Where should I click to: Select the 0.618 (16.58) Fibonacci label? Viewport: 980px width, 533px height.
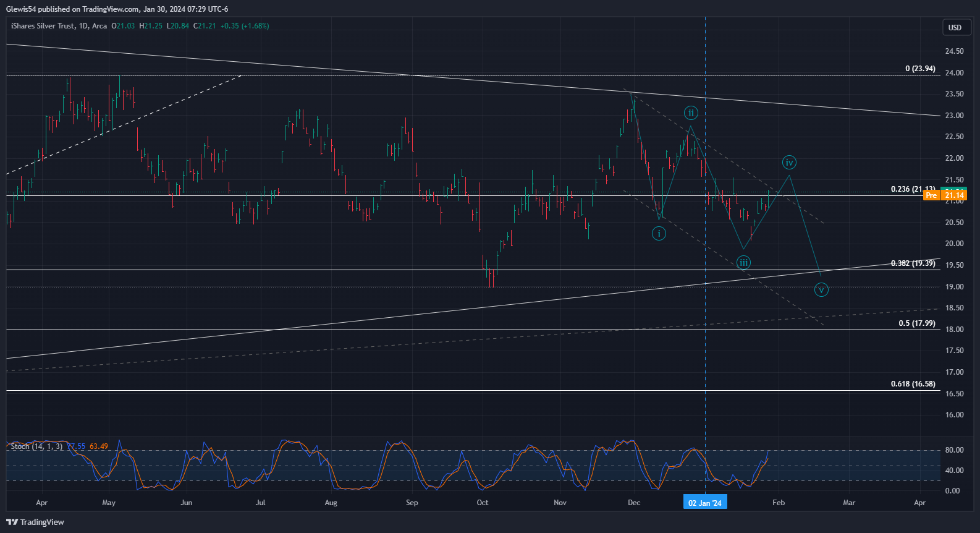[x=913, y=384]
